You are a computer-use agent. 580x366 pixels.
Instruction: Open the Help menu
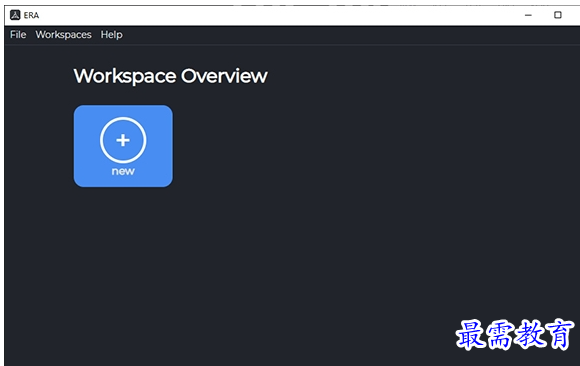(x=111, y=35)
